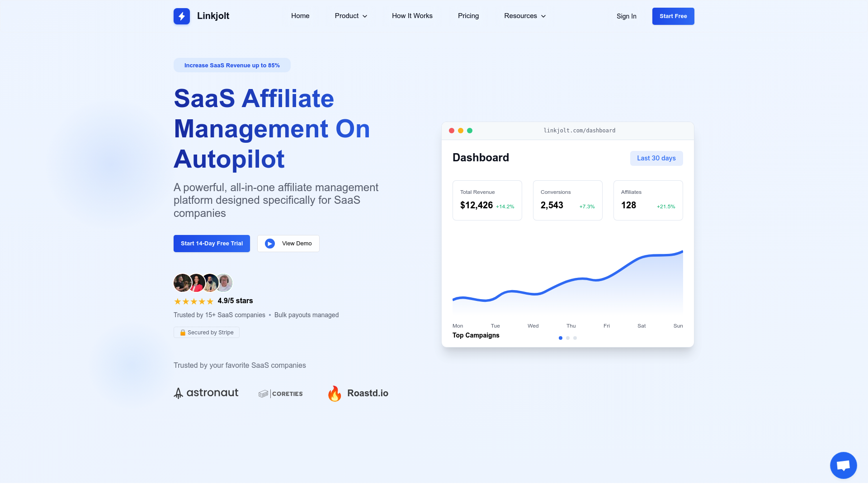The height and width of the screenshot is (488, 868).
Task: Expand the Product dropdown menu
Action: (351, 16)
